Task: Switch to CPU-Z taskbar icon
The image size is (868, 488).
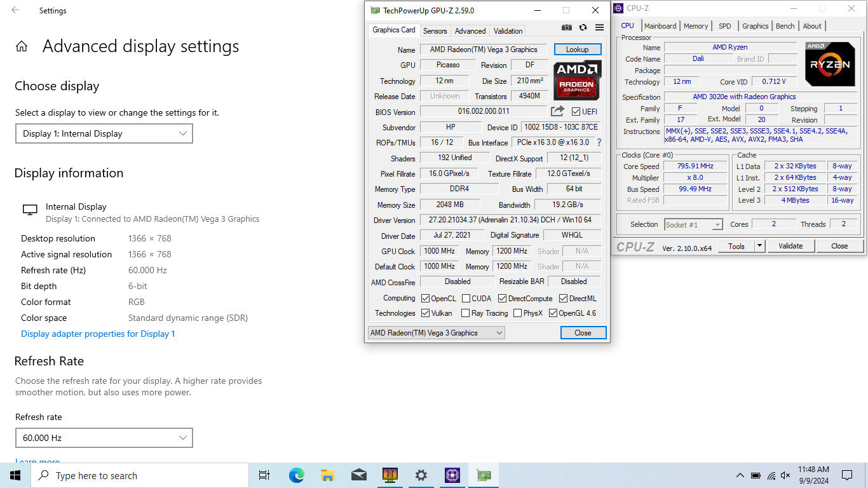Action: (x=452, y=475)
